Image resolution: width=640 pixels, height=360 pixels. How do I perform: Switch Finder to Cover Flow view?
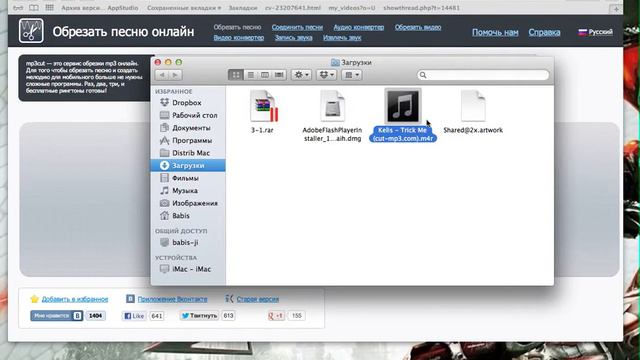(x=279, y=75)
